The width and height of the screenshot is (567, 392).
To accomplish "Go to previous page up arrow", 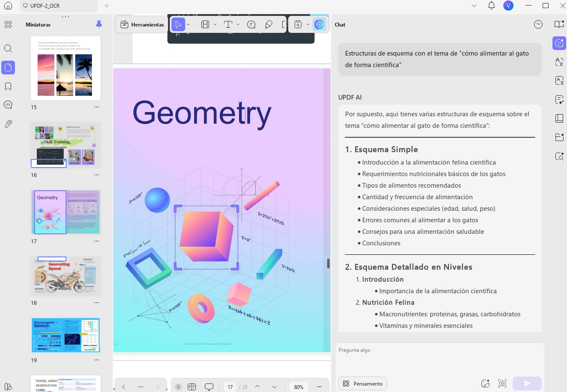I will tap(257, 386).
